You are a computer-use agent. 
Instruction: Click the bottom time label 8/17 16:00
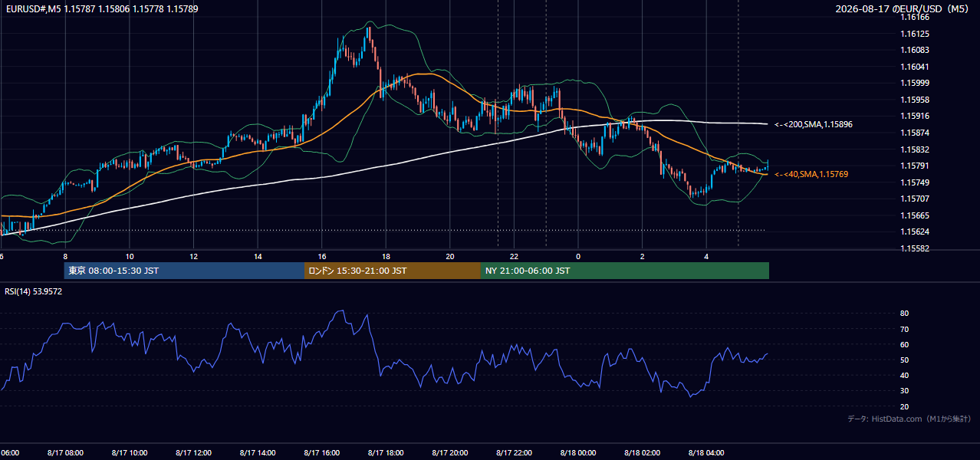(322, 453)
